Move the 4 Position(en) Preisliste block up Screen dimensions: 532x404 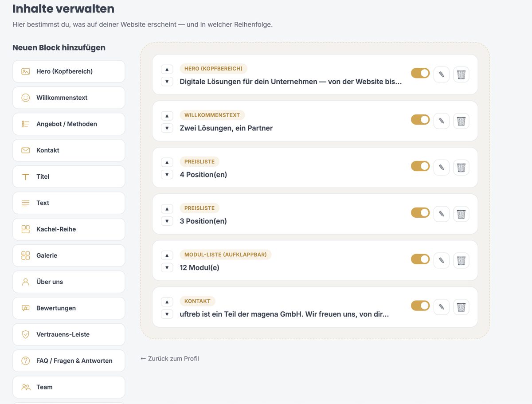tap(167, 162)
